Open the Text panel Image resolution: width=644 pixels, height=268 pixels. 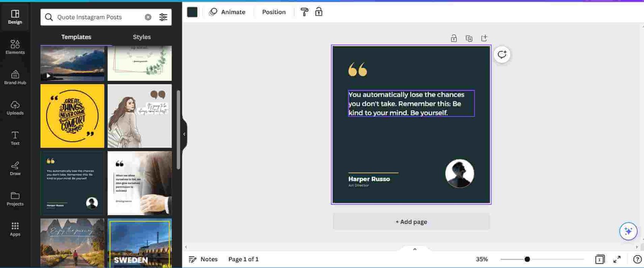[x=15, y=138]
